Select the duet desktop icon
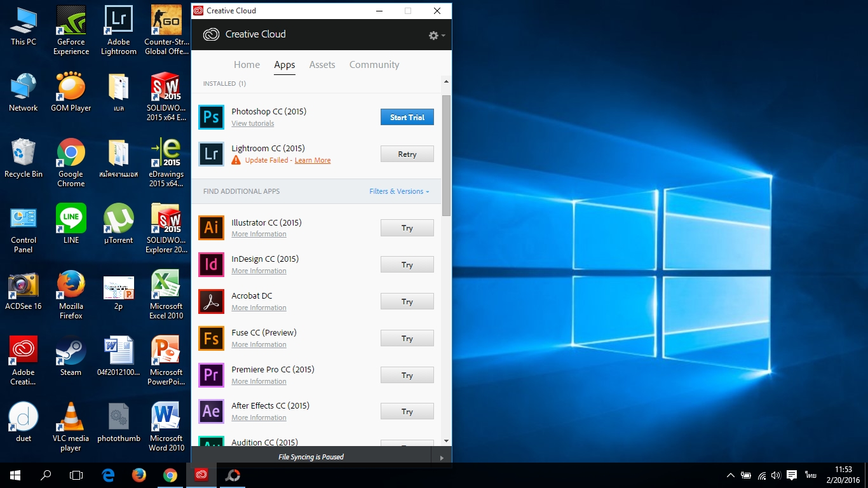The image size is (868, 488). click(24, 423)
